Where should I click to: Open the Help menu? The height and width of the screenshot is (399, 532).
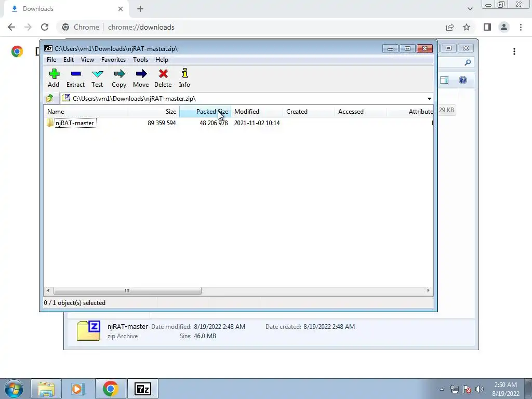[x=162, y=60]
